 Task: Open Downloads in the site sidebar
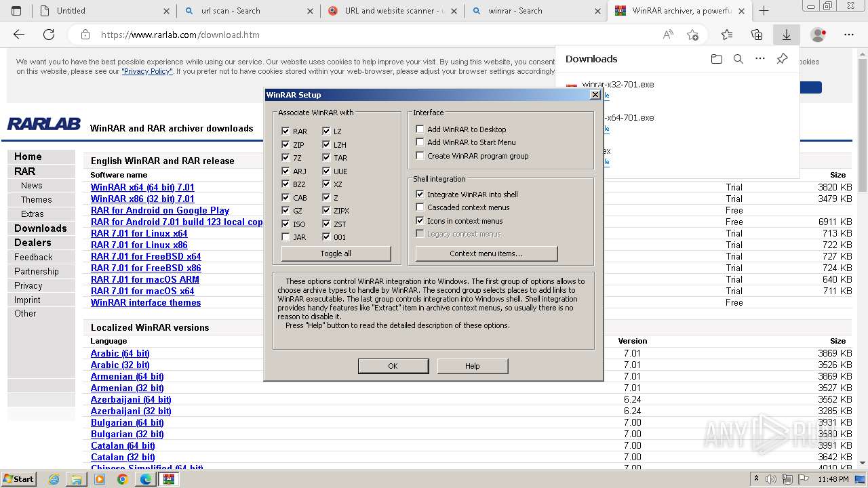pyautogui.click(x=41, y=228)
